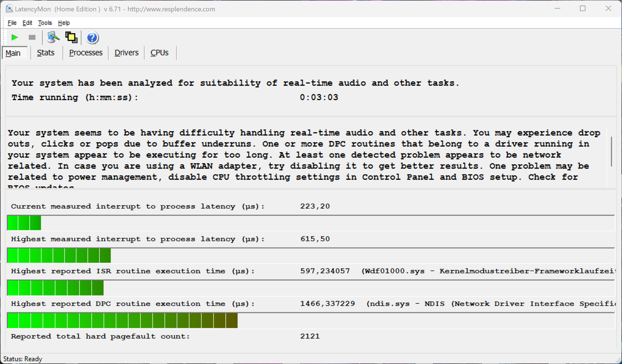Click LatencyMon app icon in title bar
This screenshot has width=622, height=364.
click(x=9, y=9)
